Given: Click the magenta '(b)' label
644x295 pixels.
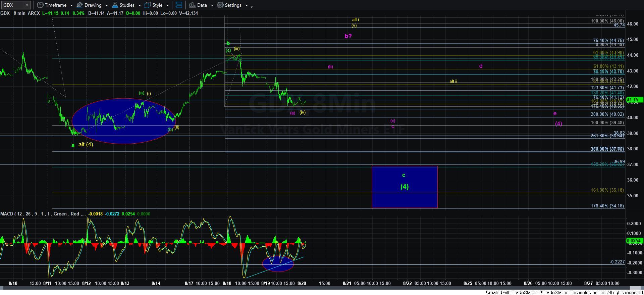Looking at the screenshot, I should 330,67.
